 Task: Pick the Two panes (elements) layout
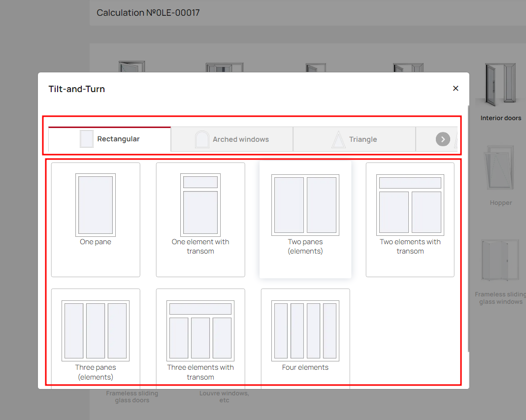point(305,220)
